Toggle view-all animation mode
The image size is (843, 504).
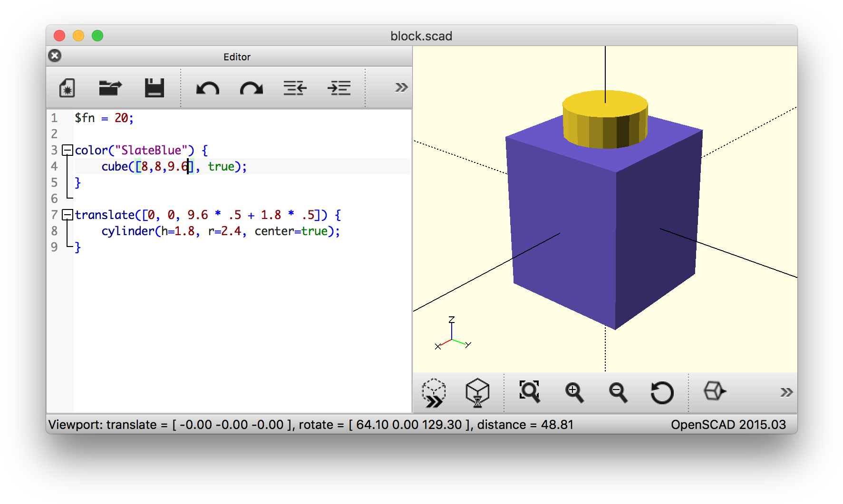click(434, 393)
